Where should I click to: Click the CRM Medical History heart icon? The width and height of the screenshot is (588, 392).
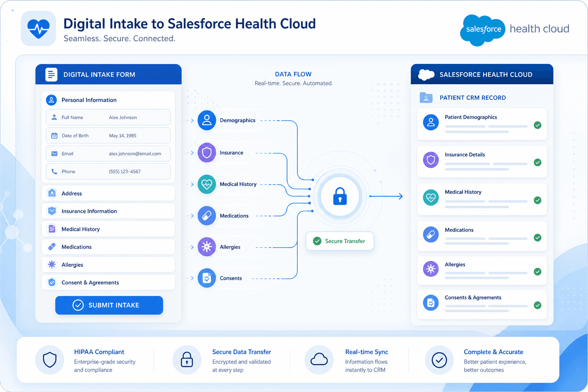[431, 198]
